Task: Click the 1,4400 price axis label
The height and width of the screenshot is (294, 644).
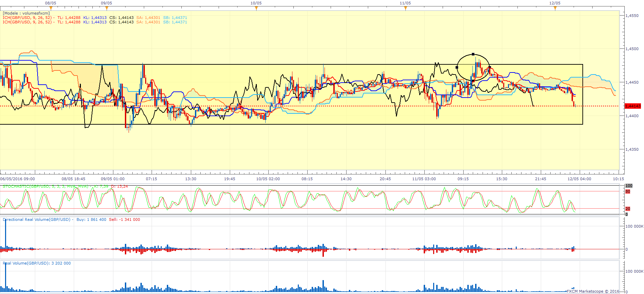Action: tap(632, 116)
